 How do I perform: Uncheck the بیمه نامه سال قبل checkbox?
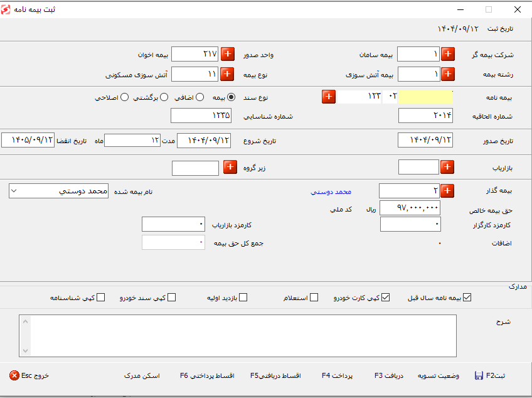(x=466, y=298)
